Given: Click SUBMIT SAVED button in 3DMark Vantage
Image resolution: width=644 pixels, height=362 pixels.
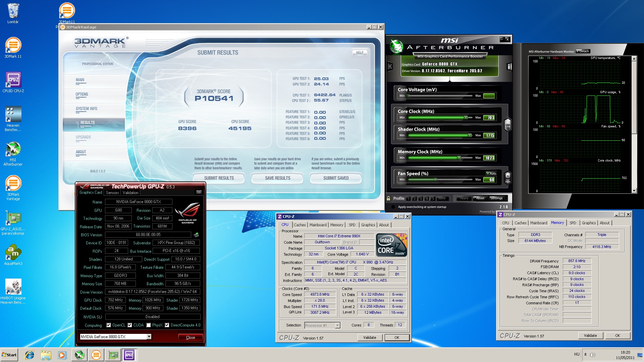Looking at the screenshot, I should pyautogui.click(x=336, y=178).
